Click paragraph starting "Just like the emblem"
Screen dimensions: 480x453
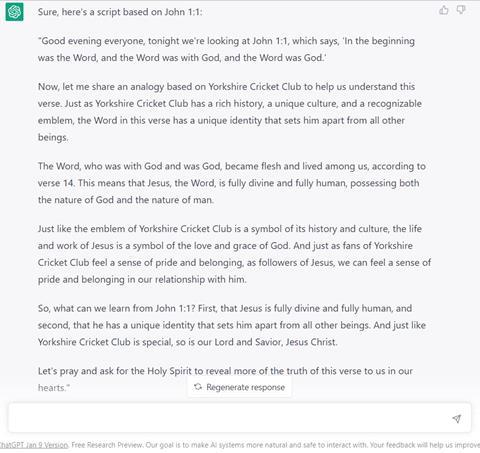point(234,254)
